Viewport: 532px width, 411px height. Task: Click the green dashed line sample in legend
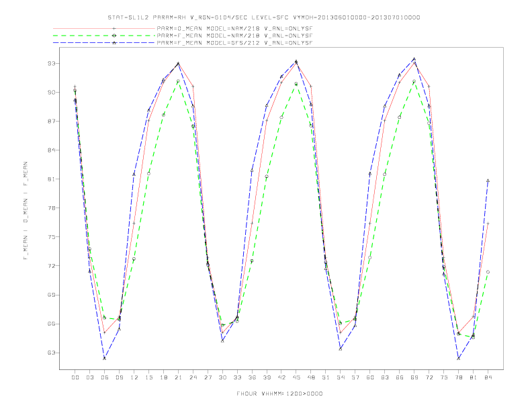click(104, 36)
